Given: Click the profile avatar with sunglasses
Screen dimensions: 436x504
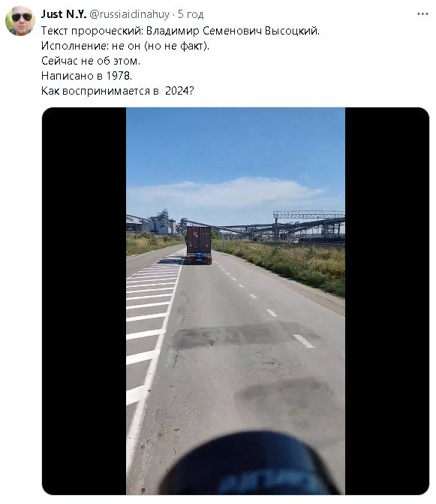Looking at the screenshot, I should click(20, 21).
